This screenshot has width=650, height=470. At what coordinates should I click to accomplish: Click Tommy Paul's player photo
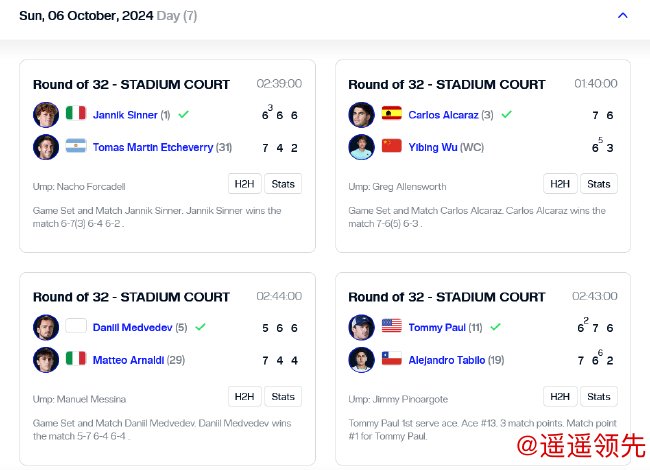coord(361,326)
